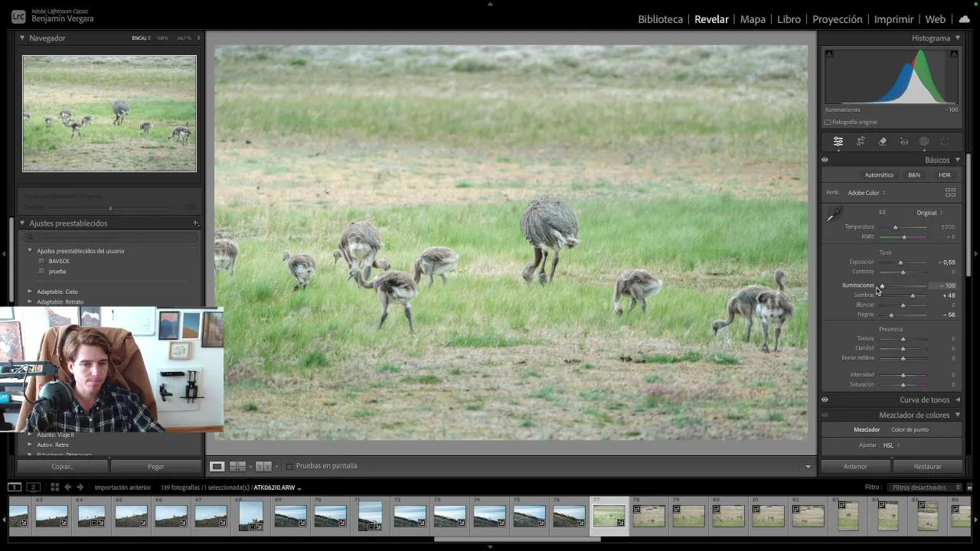Screen dimensions: 980x551
Task: Collapse Ajustes preestablecidos del usuario group
Action: click(30, 251)
